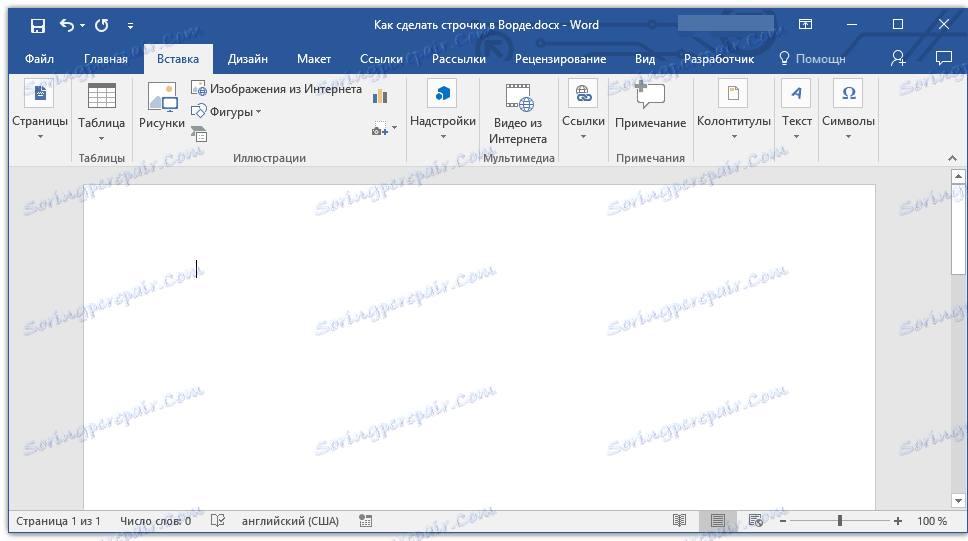Image resolution: width=968 pixels, height=541 pixels.
Task: Open the Символы omega dropdown
Action: pyautogui.click(x=848, y=111)
